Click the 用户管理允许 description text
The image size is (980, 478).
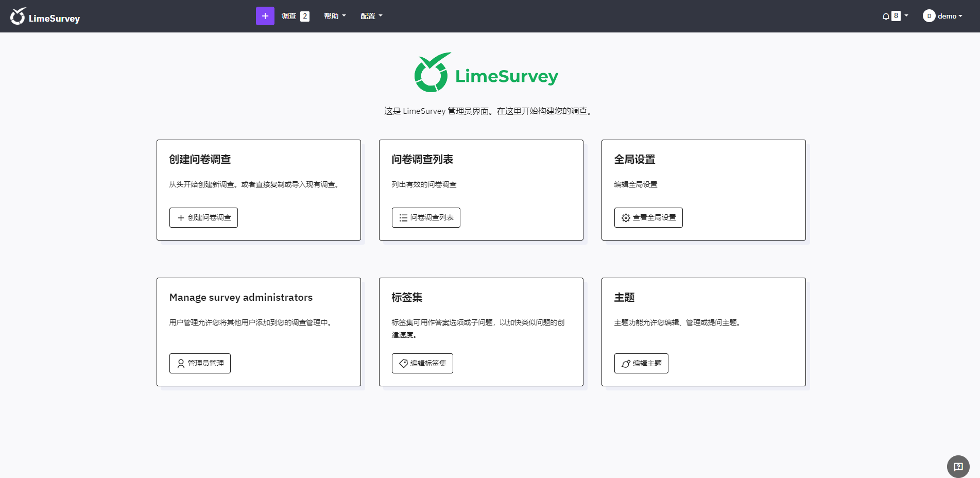click(252, 322)
